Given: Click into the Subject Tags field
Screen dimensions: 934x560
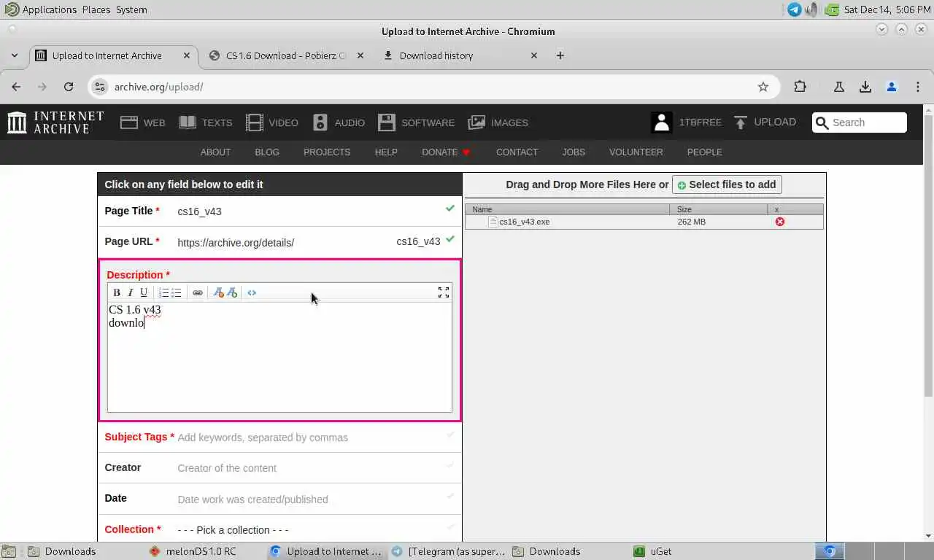Looking at the screenshot, I should 279,437.
